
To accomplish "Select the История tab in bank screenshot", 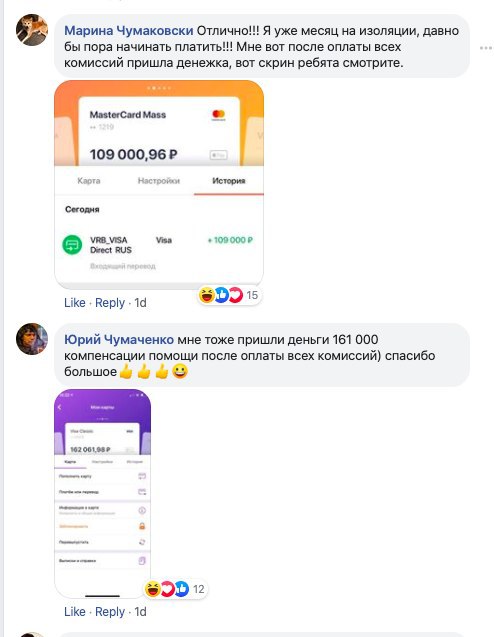I will click(x=229, y=181).
